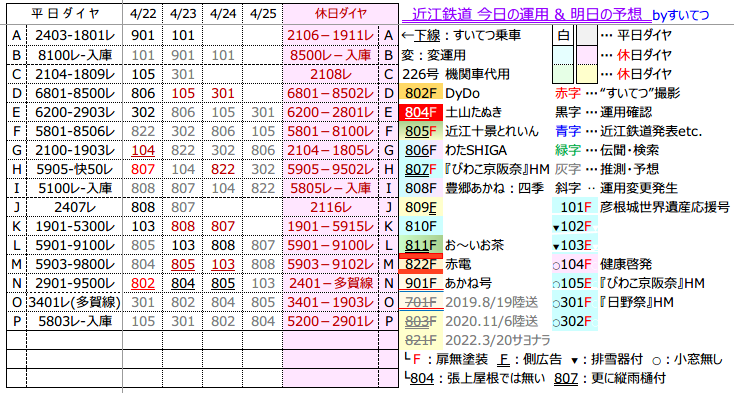
Task: Click red underlined 104 in row G
Action: coord(143,150)
